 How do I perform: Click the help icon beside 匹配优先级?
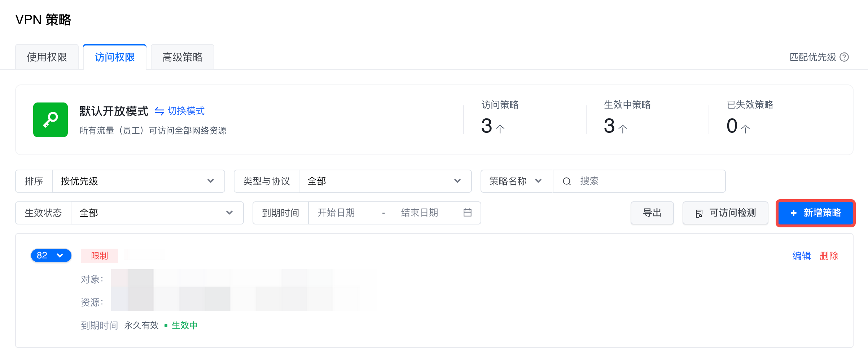point(844,57)
